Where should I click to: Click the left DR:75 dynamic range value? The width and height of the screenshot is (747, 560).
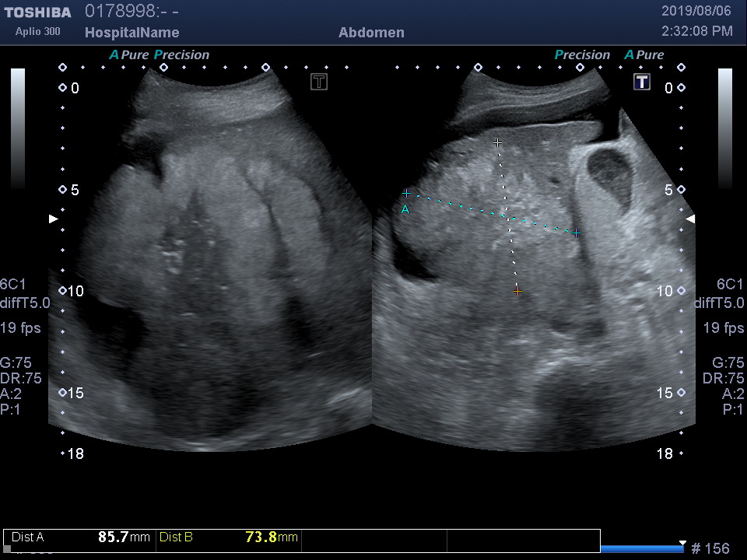pos(21,379)
